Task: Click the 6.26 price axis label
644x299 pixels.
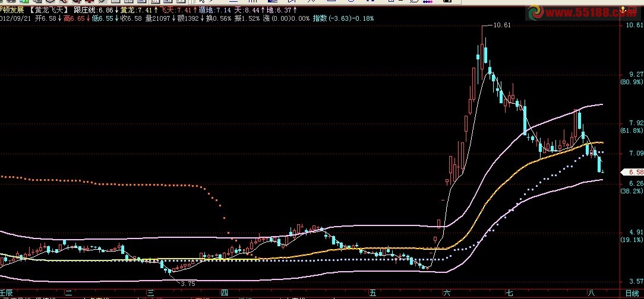Action: tap(636, 183)
